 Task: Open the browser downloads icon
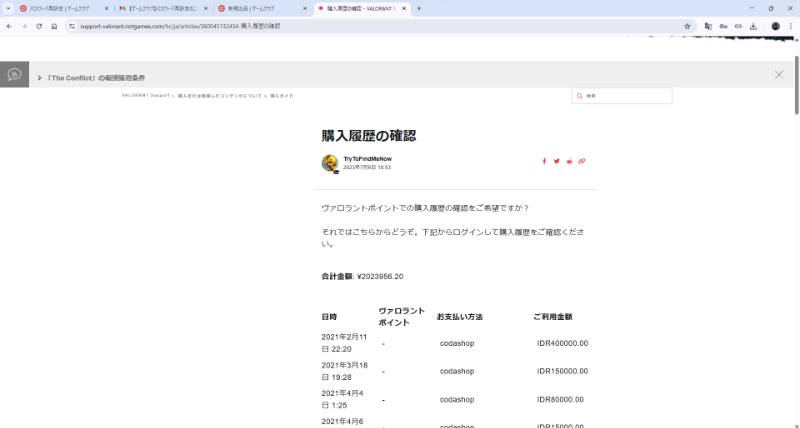point(753,26)
